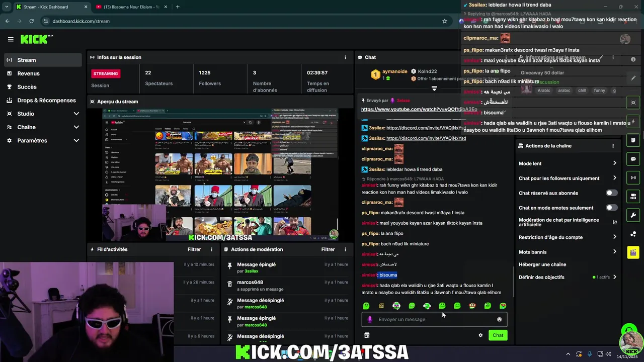Click the Aperçu du stream preview video

pos(220,175)
